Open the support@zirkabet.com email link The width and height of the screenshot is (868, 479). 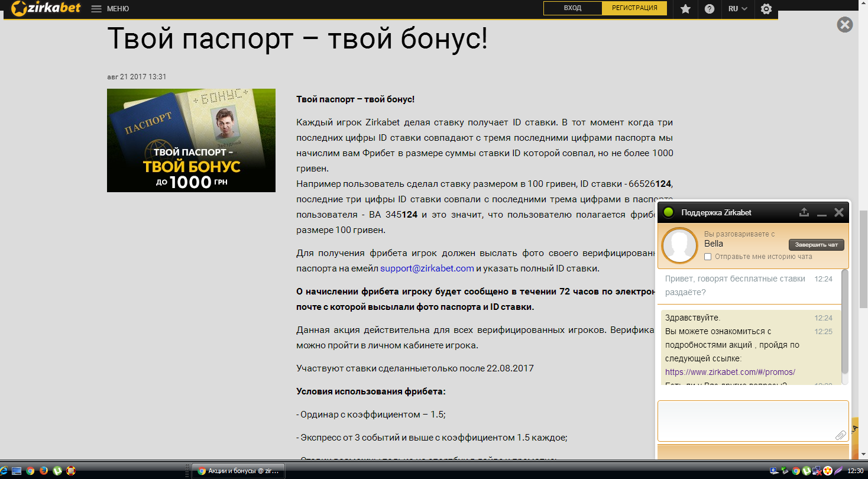click(427, 268)
